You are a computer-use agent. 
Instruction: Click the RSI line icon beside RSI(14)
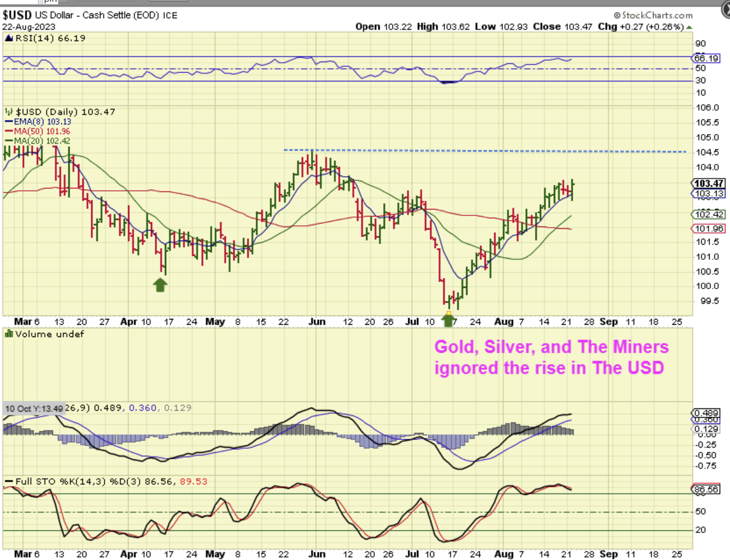click(9, 38)
